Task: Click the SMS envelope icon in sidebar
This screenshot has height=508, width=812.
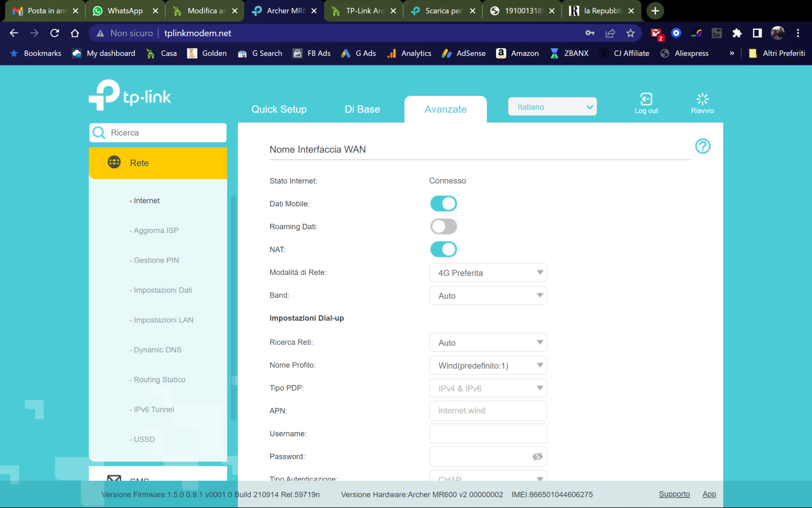Action: (114, 479)
